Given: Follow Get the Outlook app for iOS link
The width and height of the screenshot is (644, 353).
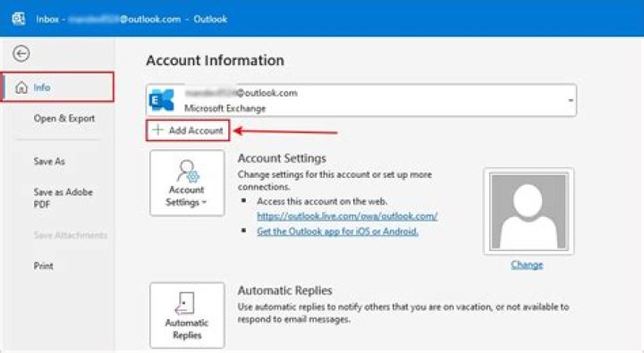Looking at the screenshot, I should [337, 231].
